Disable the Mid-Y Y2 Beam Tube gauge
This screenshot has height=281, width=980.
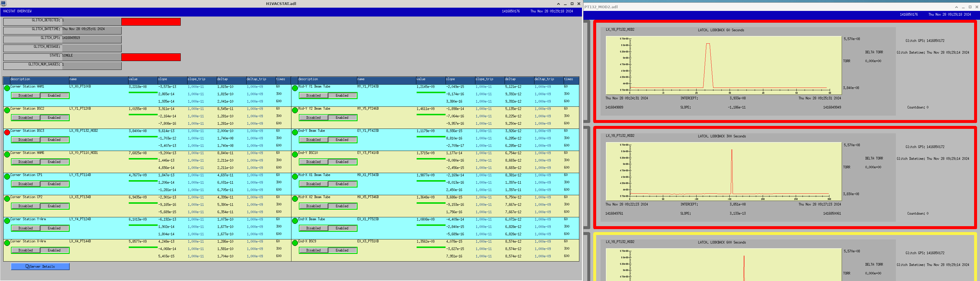314,118
